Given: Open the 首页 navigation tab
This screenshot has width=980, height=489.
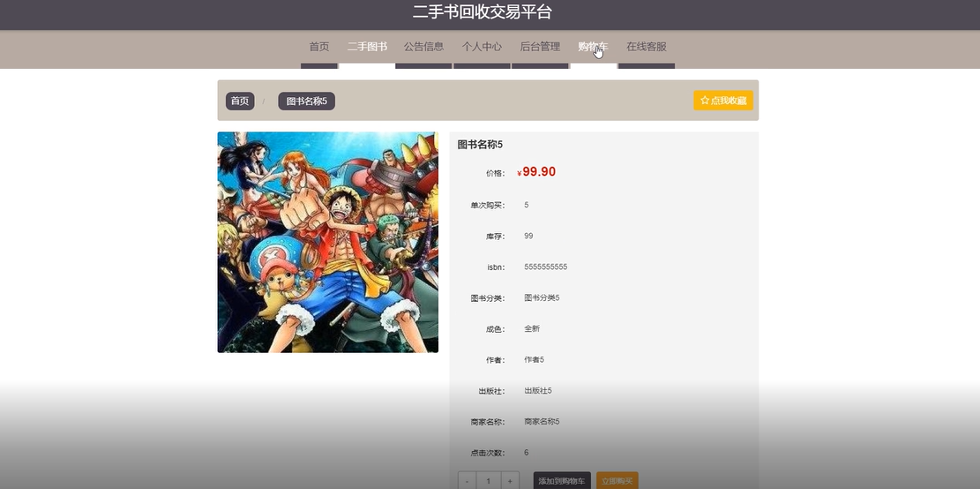Looking at the screenshot, I should (x=318, y=47).
